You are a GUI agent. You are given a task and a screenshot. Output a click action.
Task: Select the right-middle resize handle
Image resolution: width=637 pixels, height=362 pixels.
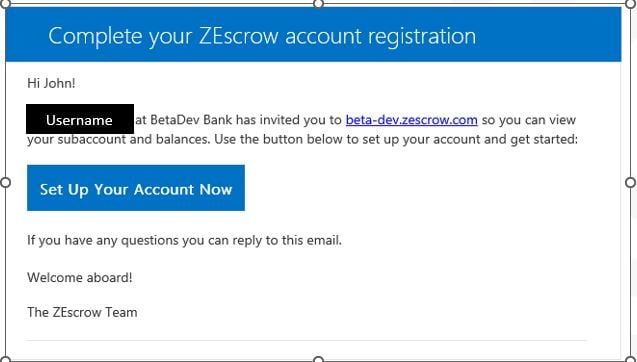click(x=630, y=182)
